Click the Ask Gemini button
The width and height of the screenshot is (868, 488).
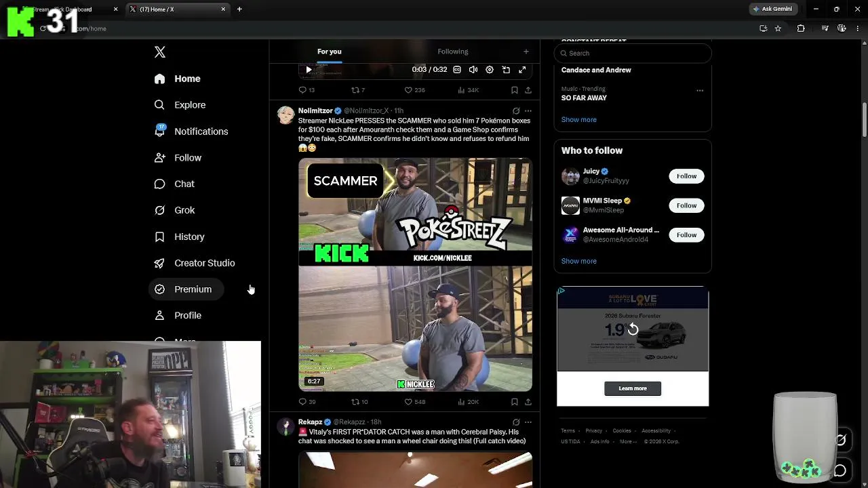click(772, 9)
